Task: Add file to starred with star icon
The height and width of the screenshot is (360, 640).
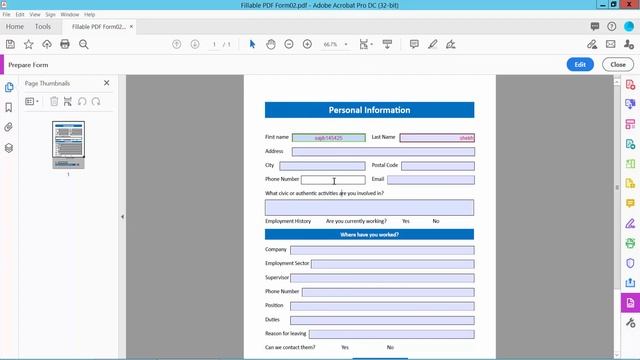Action: coord(29,44)
